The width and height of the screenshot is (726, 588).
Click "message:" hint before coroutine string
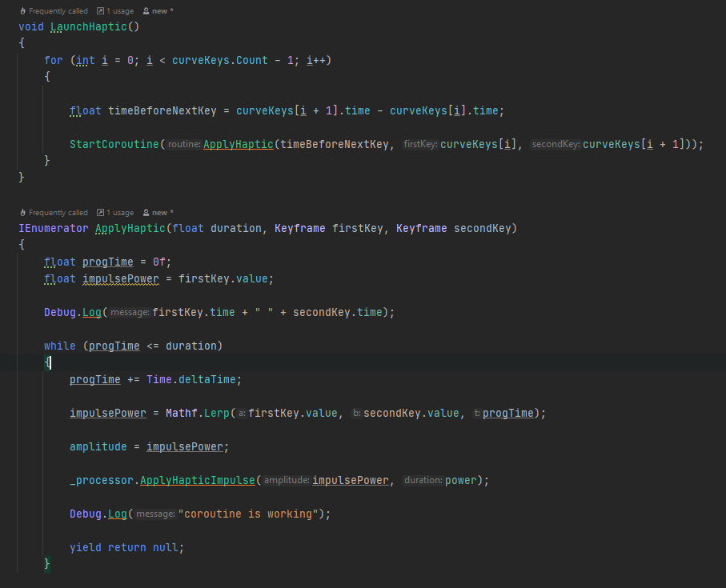[x=155, y=514]
